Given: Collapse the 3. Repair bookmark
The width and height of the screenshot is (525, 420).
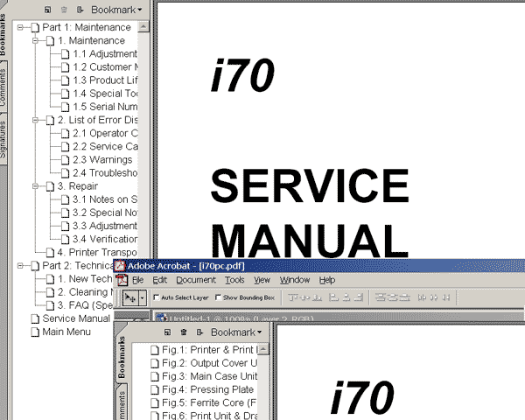Looking at the screenshot, I should tap(36, 186).
